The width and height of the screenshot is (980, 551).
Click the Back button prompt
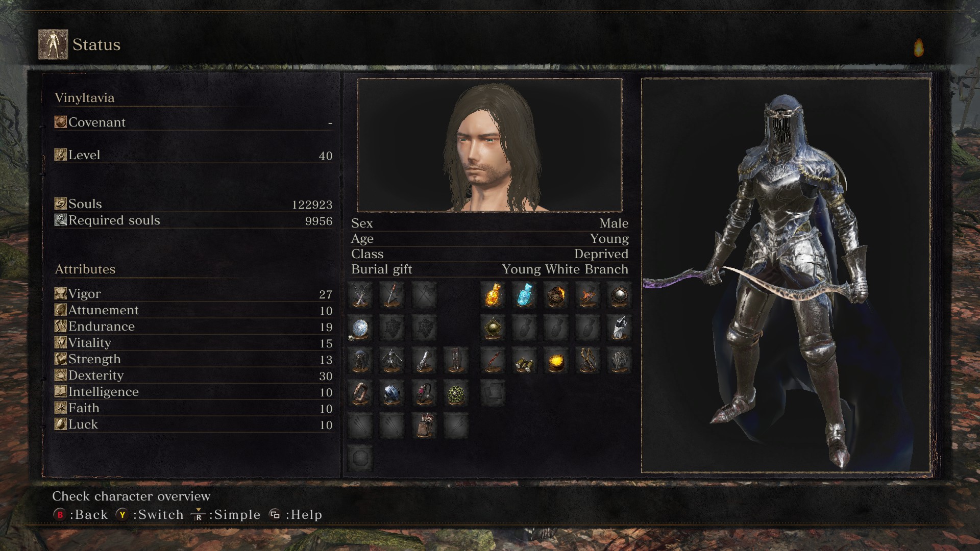81,515
